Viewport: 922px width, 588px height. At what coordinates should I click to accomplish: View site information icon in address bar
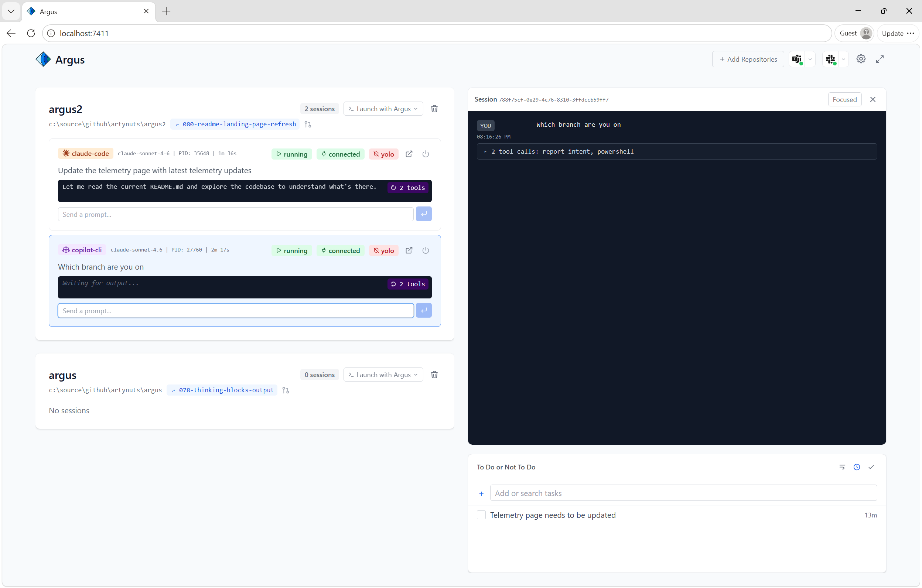point(51,33)
